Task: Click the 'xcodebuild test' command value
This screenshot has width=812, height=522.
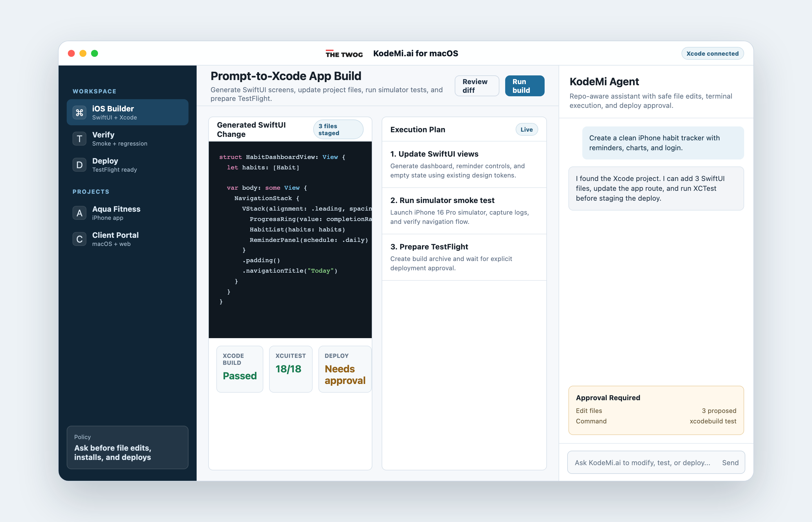Action: click(x=713, y=421)
